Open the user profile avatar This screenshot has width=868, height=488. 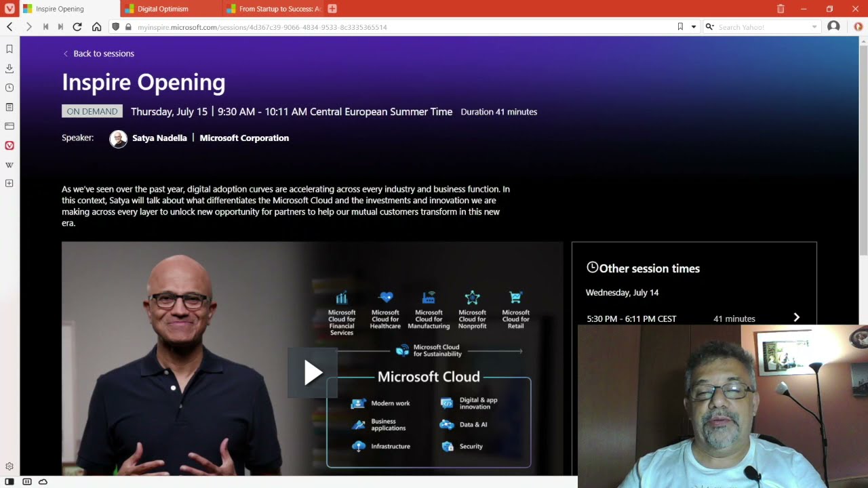(x=833, y=27)
